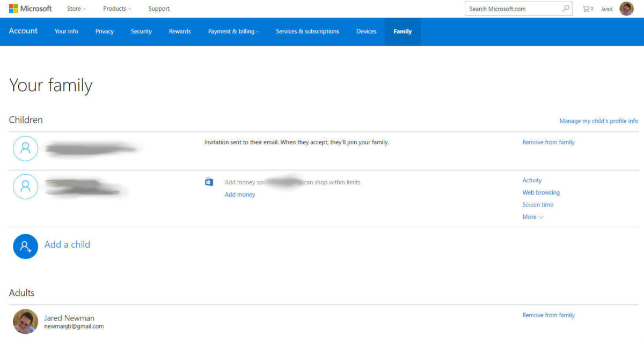Expand the Products dropdown menu
644x342 pixels.
click(x=117, y=9)
